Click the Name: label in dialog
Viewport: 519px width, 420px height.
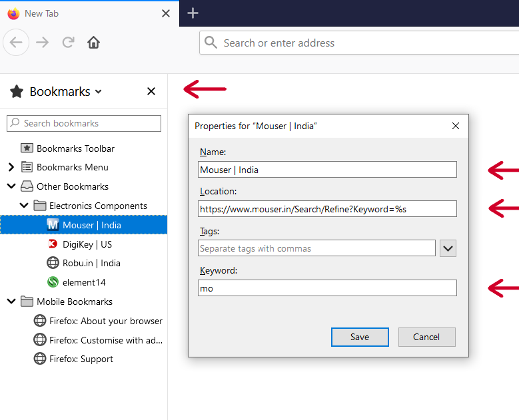(x=213, y=152)
